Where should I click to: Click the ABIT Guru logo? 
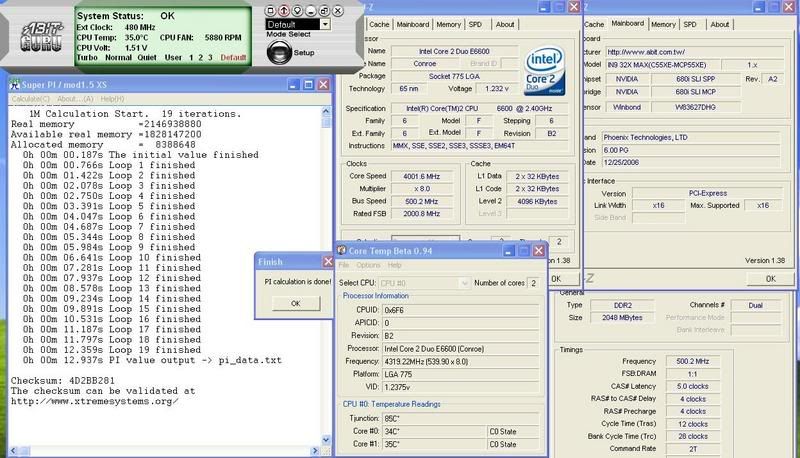click(x=42, y=37)
